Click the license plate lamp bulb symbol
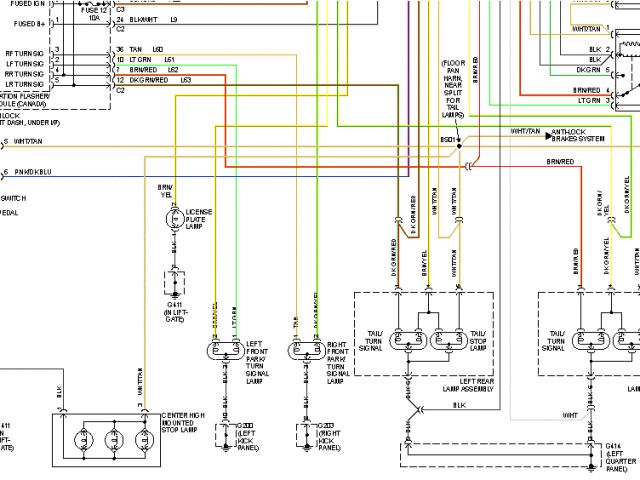 coord(176,217)
